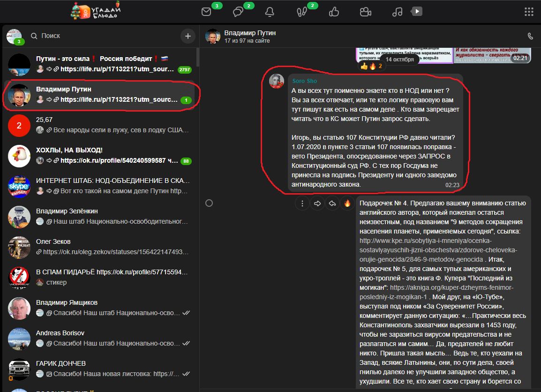The image size is (541, 392).
Task: Open the Discussions chat bubbles icon
Action: coord(238,12)
